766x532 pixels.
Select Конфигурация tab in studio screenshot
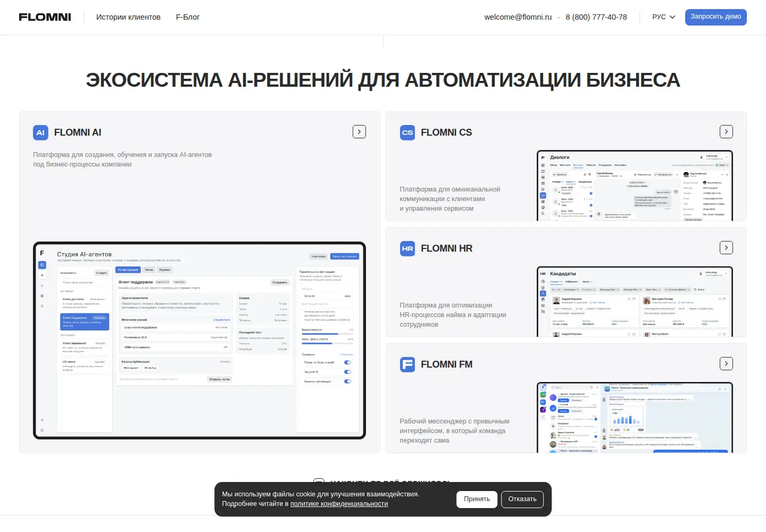[x=128, y=270]
